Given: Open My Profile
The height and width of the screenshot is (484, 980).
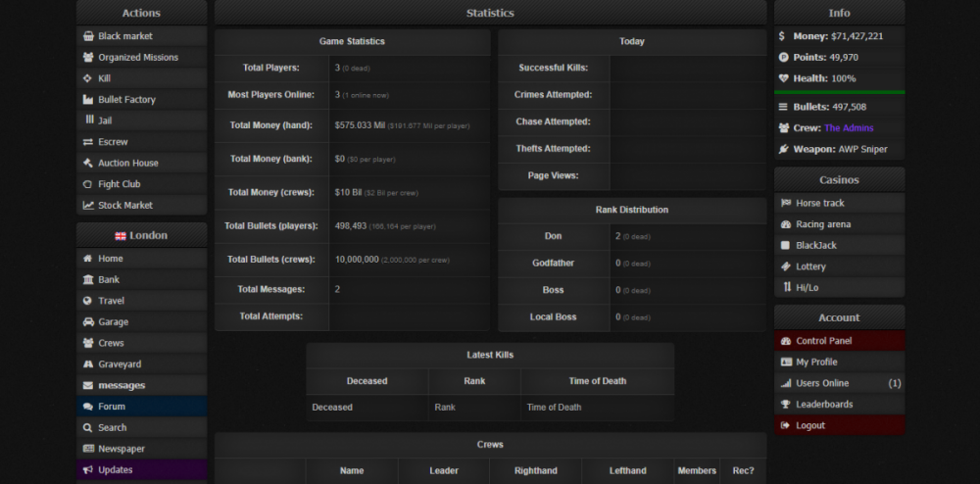Looking at the screenshot, I should click(840, 363).
